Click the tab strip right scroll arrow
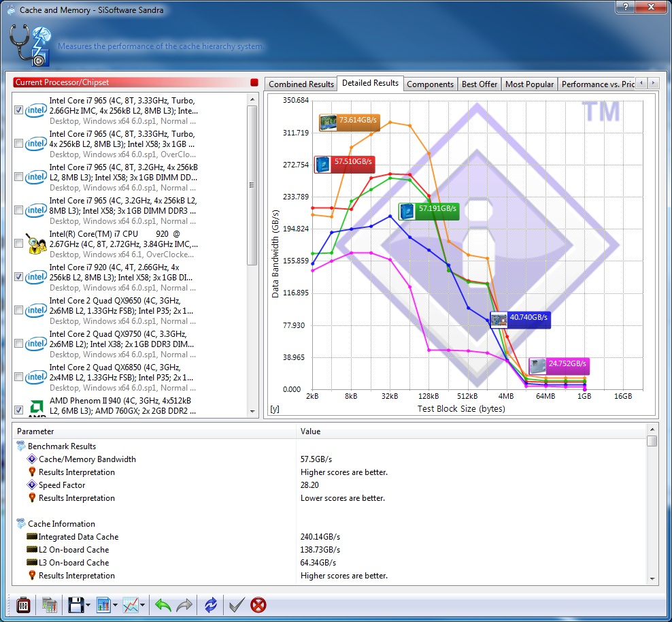 653,83
